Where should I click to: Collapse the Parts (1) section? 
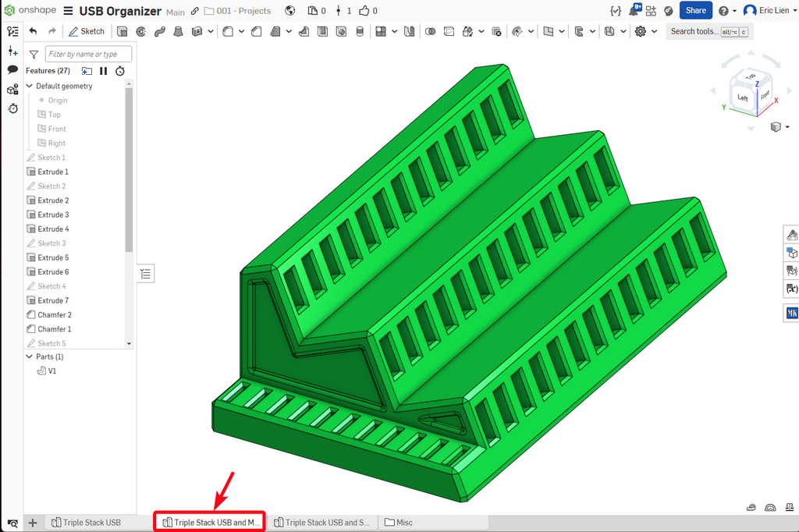click(30, 356)
